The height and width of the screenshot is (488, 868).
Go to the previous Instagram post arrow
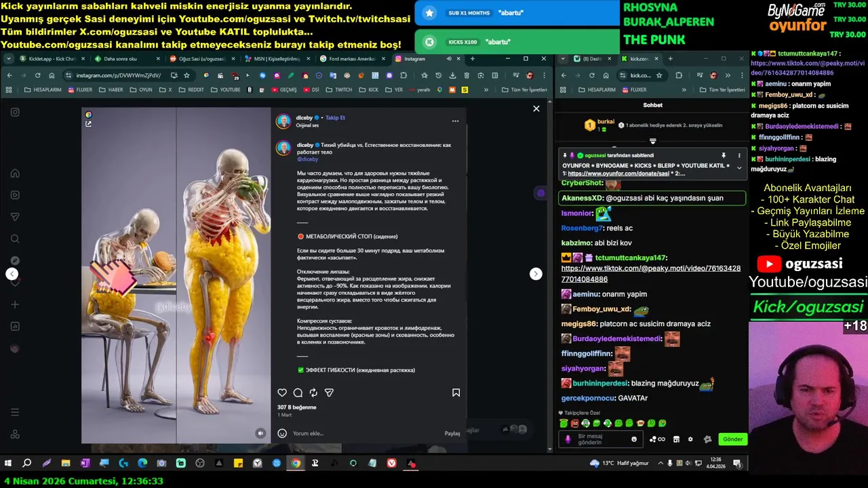pos(12,274)
